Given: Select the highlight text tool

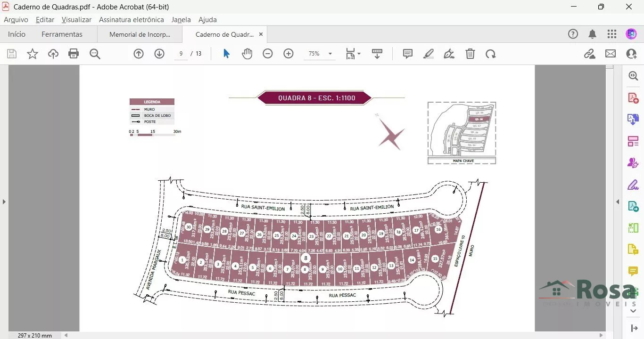Looking at the screenshot, I should pos(428,54).
